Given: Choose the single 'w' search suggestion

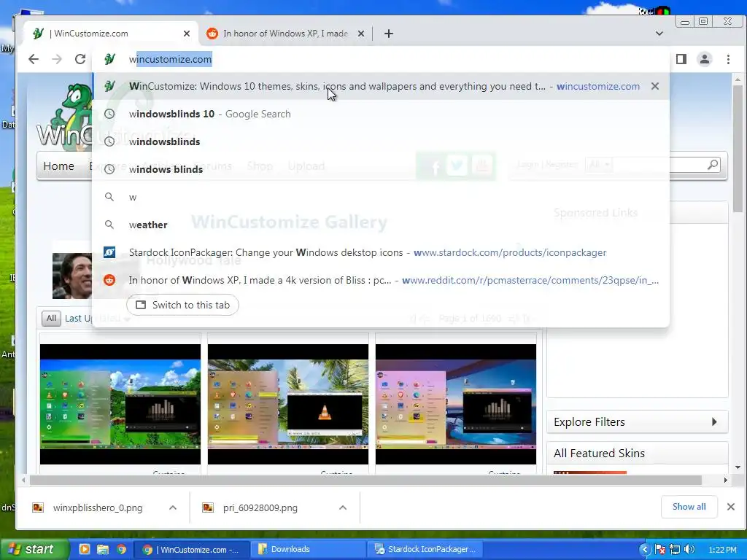Looking at the screenshot, I should pos(381,197).
